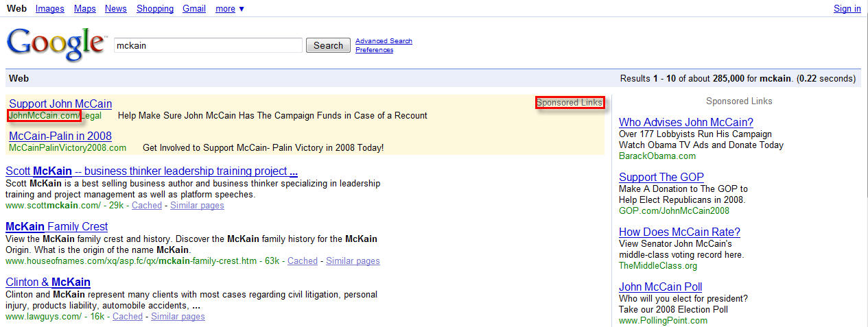The width and height of the screenshot is (868, 327).
Task: Open Gmail from the top bar
Action: [194, 9]
